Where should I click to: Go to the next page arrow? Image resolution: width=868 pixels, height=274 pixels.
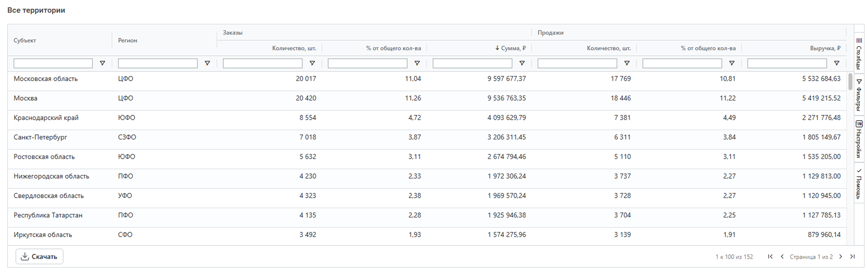click(841, 256)
